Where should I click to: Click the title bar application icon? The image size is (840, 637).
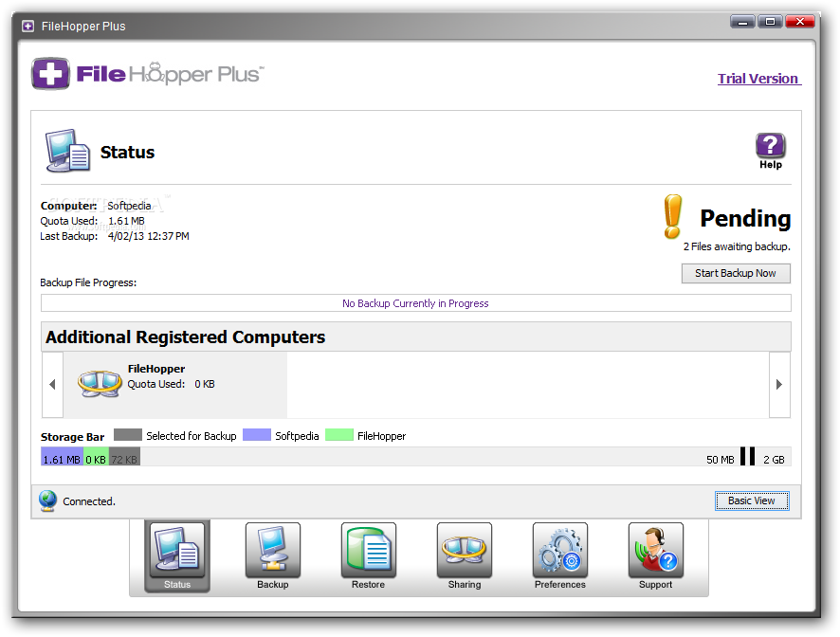27,27
